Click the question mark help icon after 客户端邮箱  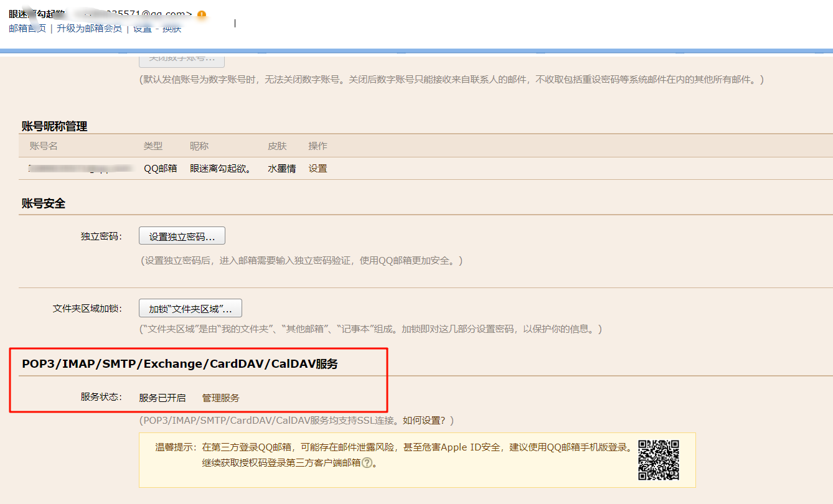[367, 463]
